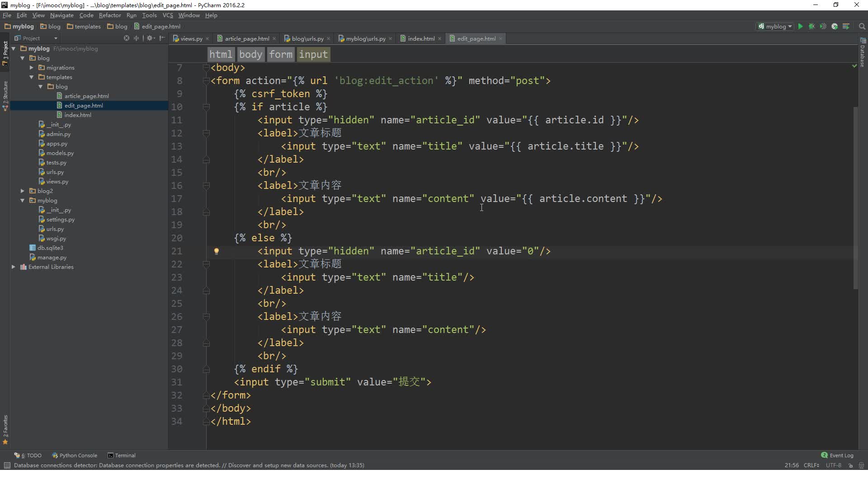The height and width of the screenshot is (488, 868).
Task: Expand External Libraries node
Action: (x=14, y=267)
